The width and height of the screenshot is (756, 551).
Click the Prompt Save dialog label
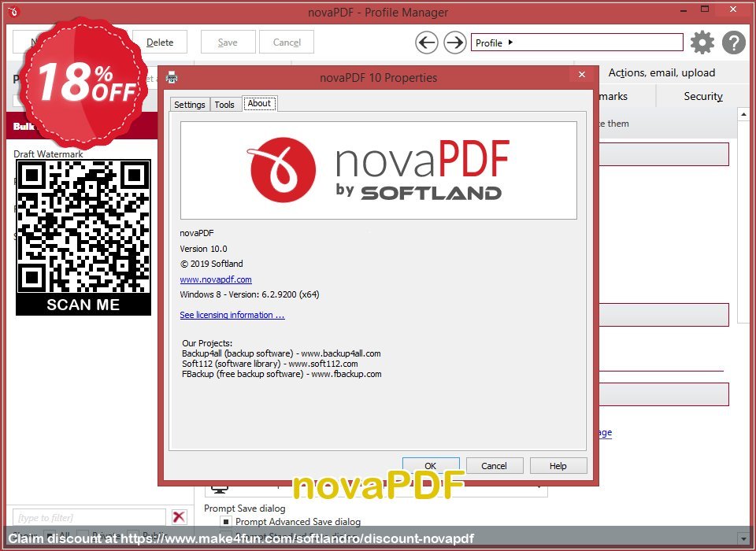[244, 508]
